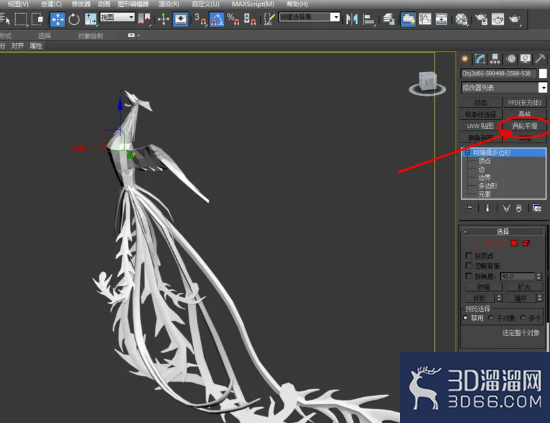Open the Render Setup teapot icon
This screenshot has width=550, height=423.
481,19
